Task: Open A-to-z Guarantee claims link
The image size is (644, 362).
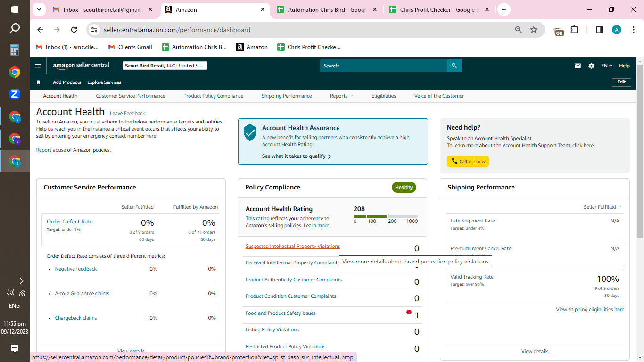Action: [x=82, y=293]
